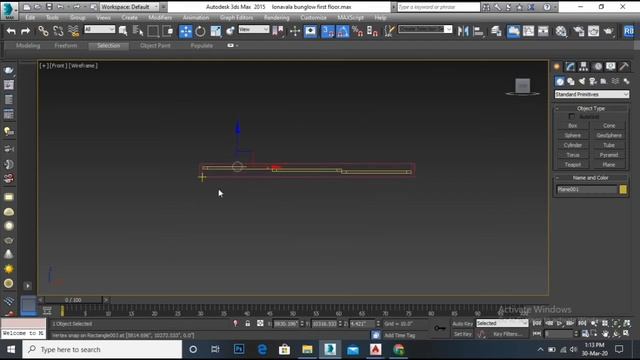Open the Motion panel tab icon
This screenshot has height=360, width=640.
pos(597,67)
